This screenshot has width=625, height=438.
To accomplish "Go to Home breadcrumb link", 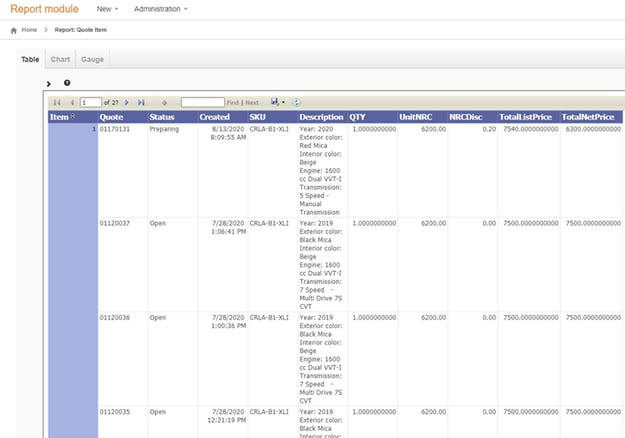I will coord(29,30).
